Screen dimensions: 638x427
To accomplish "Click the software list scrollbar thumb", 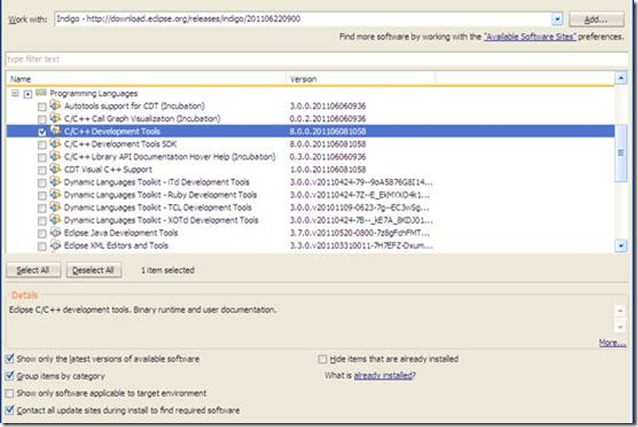I will [x=621, y=153].
